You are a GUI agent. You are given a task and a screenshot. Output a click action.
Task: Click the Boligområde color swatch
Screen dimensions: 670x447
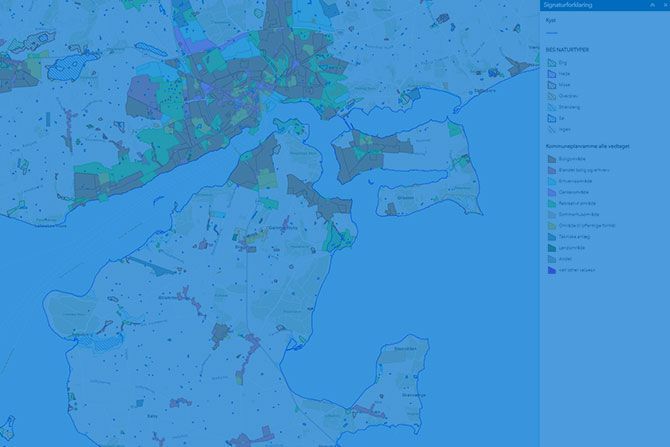tap(550, 158)
